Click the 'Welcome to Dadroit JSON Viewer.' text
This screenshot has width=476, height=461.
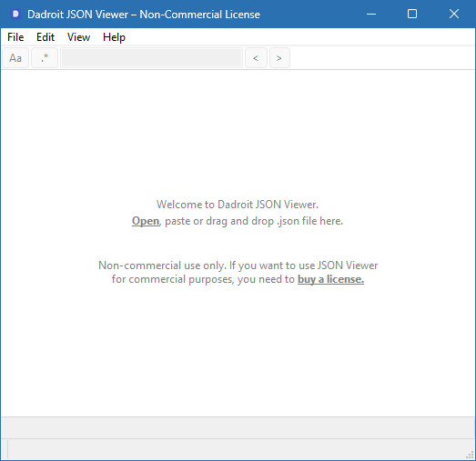(238, 205)
